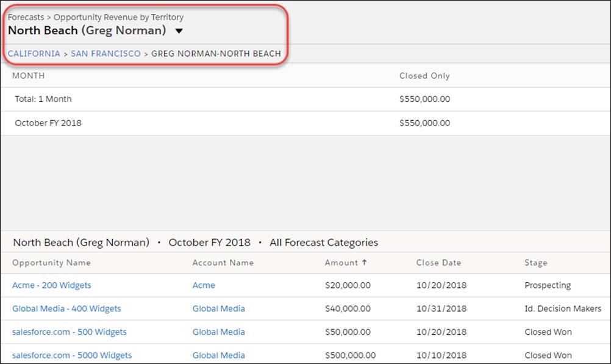Select the October FY 2018 forecast row

[x=305, y=123]
